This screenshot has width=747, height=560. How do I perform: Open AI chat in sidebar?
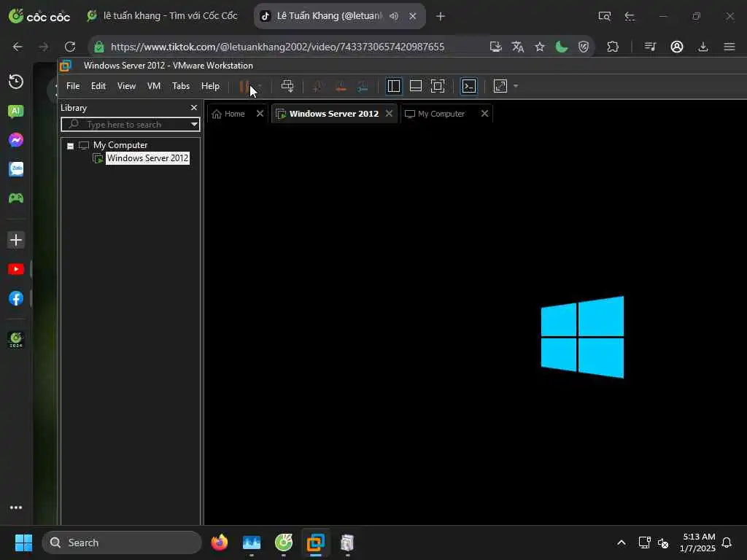pyautogui.click(x=16, y=112)
